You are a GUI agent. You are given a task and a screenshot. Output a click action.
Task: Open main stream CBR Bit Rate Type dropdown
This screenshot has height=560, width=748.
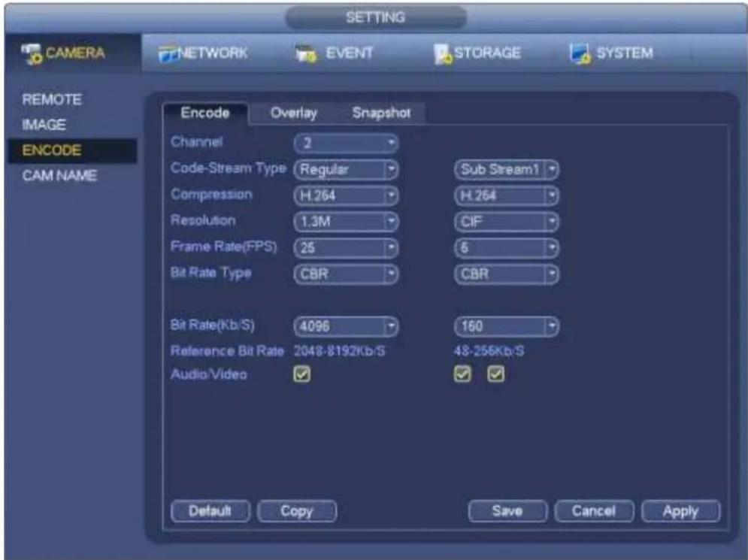(x=346, y=274)
